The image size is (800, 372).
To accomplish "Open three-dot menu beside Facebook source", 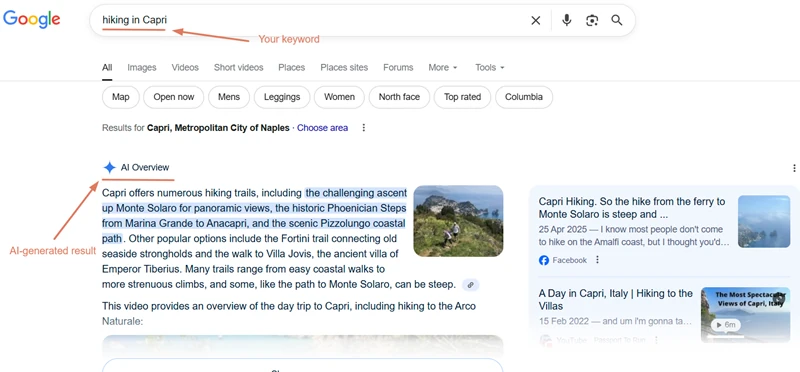I will click(597, 260).
